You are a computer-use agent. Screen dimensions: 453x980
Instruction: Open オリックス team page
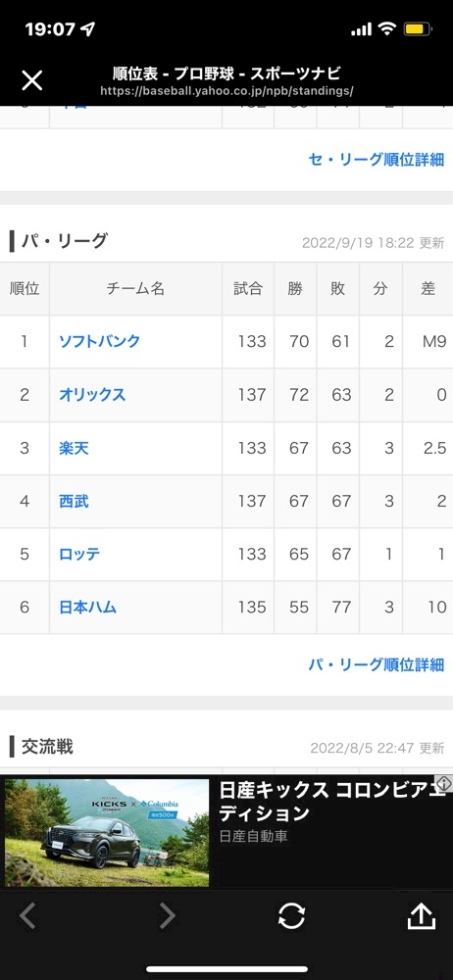(x=92, y=394)
